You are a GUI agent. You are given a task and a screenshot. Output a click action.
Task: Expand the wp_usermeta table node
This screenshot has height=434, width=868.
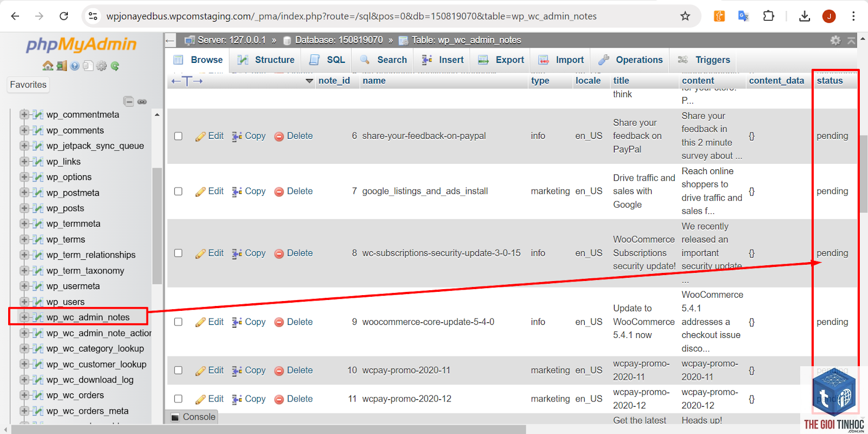point(24,286)
